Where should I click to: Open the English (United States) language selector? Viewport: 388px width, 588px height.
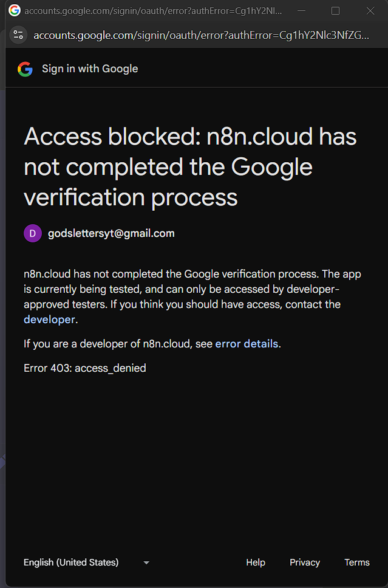pos(71,562)
